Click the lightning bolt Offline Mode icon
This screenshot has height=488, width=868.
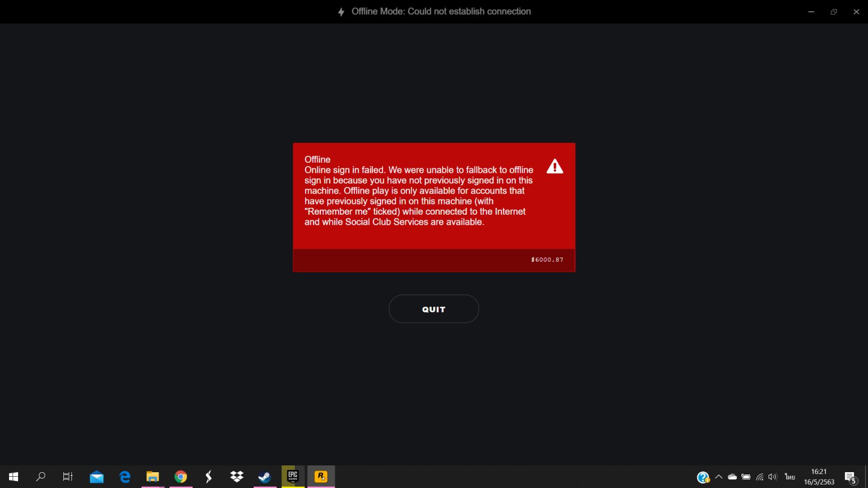[341, 12]
